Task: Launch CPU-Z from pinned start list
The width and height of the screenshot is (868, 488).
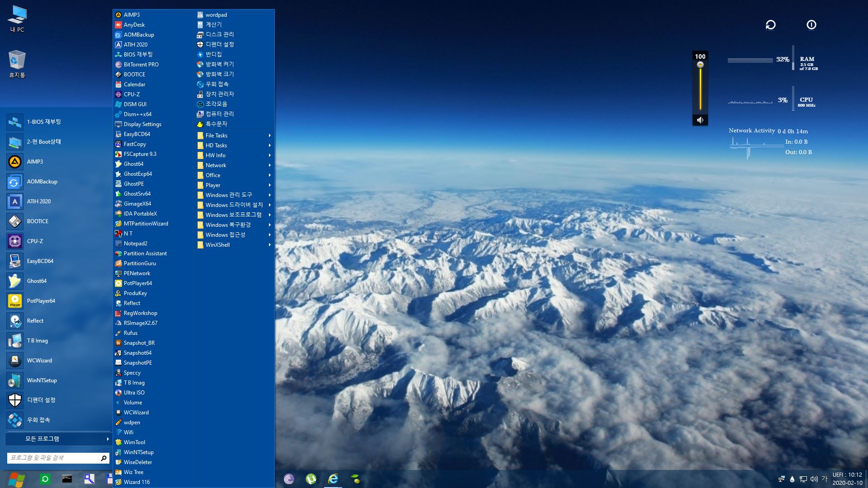Action: (x=58, y=241)
